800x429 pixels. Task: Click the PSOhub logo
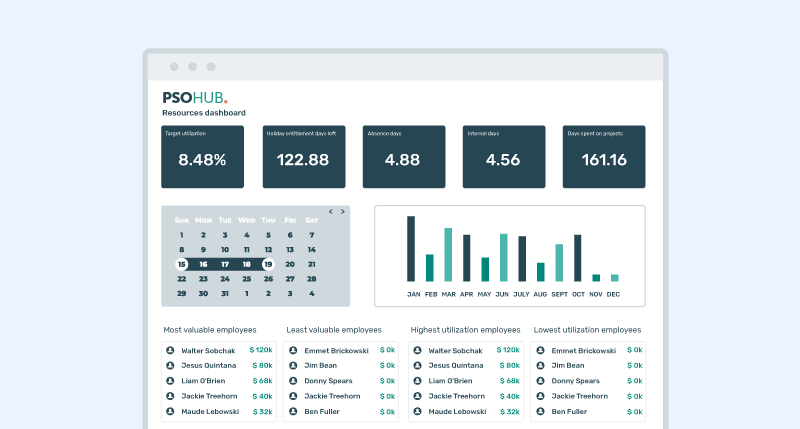click(x=195, y=97)
